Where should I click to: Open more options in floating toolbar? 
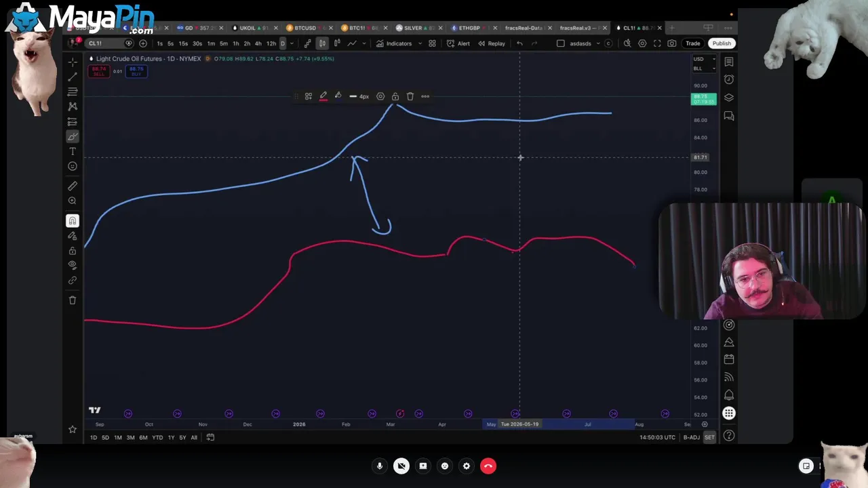(x=425, y=96)
